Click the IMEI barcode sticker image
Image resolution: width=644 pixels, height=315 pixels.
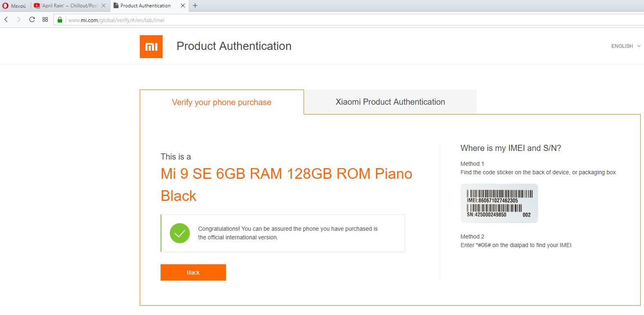499,203
